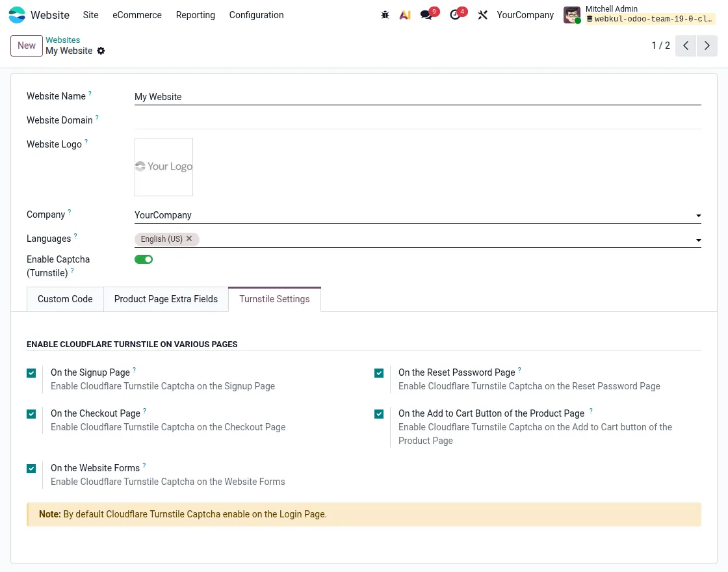The image size is (728, 572).
Task: Uncheck On the Signup Page checkbox
Action: 31,373
